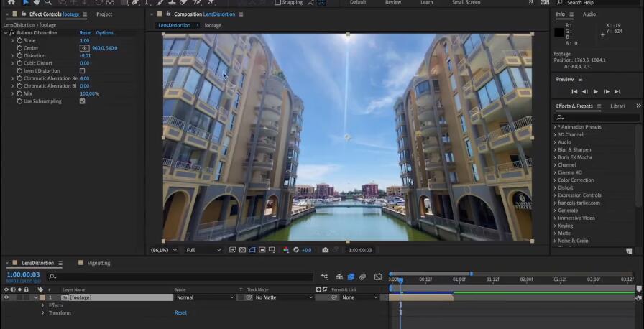The width and height of the screenshot is (644, 329).
Task: Open the Full resolution dropdown
Action: coord(203,250)
